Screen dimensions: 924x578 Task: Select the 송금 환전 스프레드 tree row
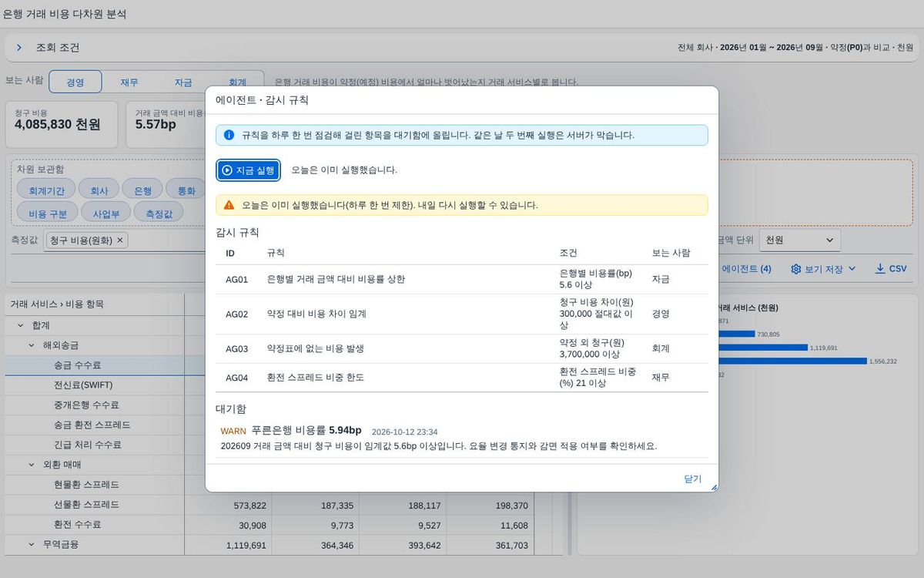(95, 425)
